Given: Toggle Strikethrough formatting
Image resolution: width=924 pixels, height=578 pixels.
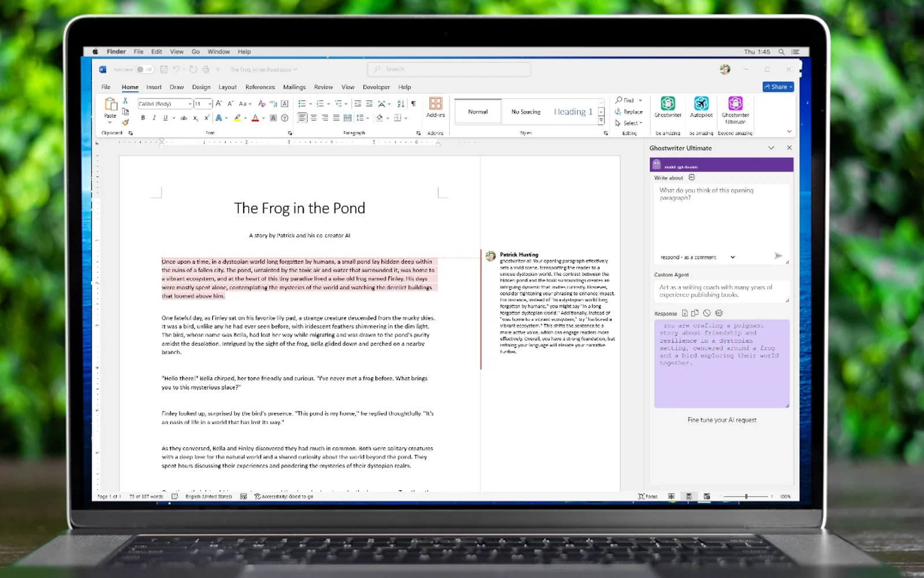Looking at the screenshot, I should 184,118.
